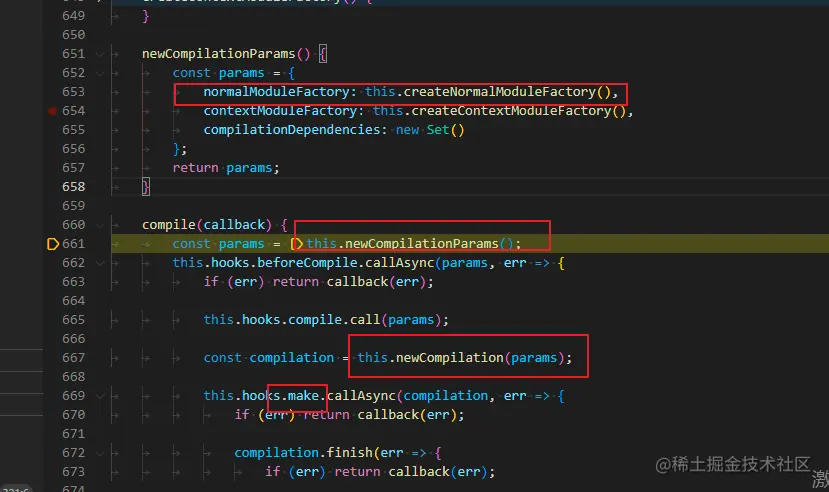Viewport: 829px width, 492px height.
Task: Click the yellow debug pointer at line 661
Action: (x=53, y=244)
